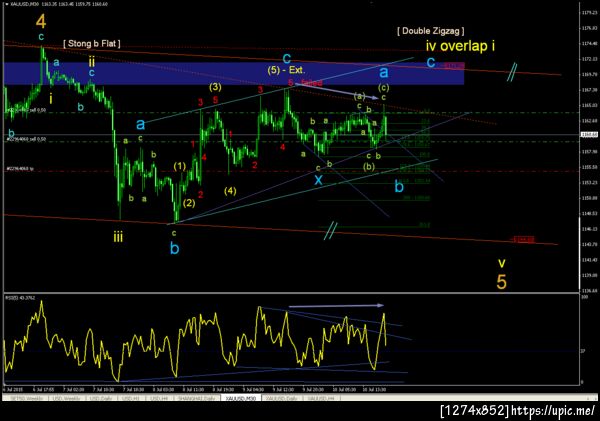Image resolution: width=600 pixels, height=421 pixels.
Task: Click the large orange '4' wave label
Action: [x=41, y=21]
